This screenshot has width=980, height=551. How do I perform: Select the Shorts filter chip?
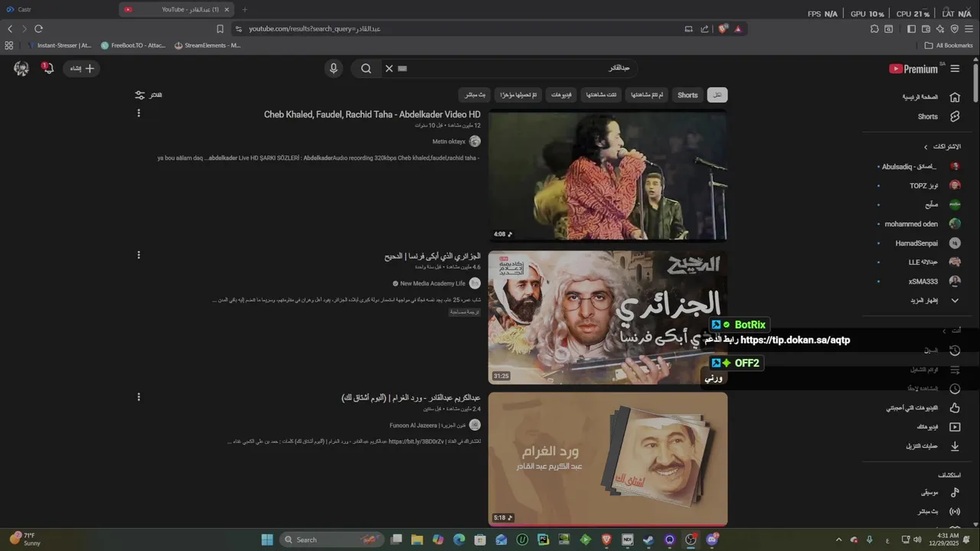point(688,95)
